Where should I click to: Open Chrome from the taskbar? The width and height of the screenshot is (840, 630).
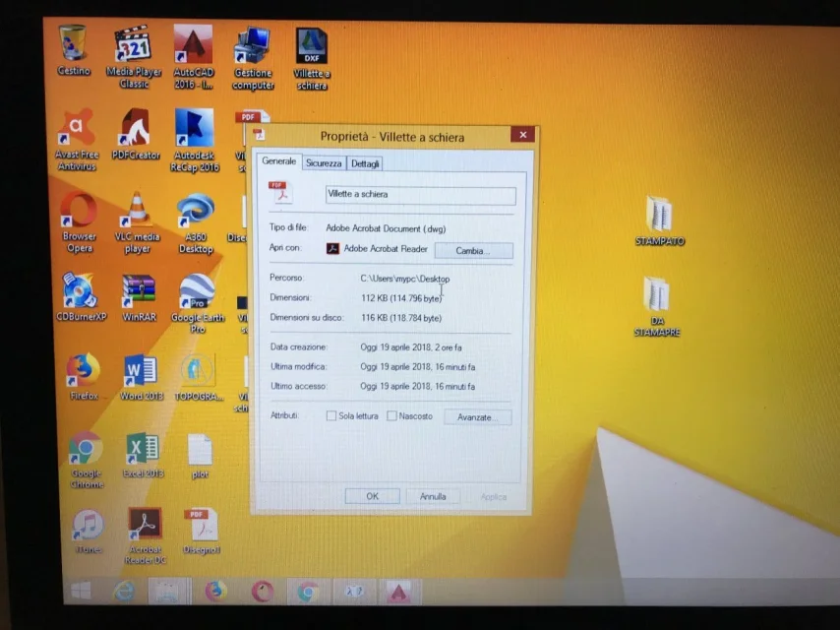pyautogui.click(x=308, y=592)
